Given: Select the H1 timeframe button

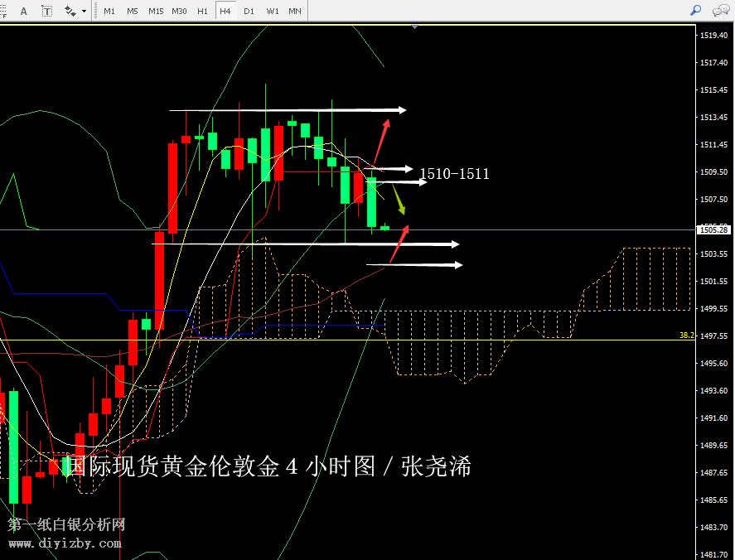Looking at the screenshot, I should click(202, 11).
